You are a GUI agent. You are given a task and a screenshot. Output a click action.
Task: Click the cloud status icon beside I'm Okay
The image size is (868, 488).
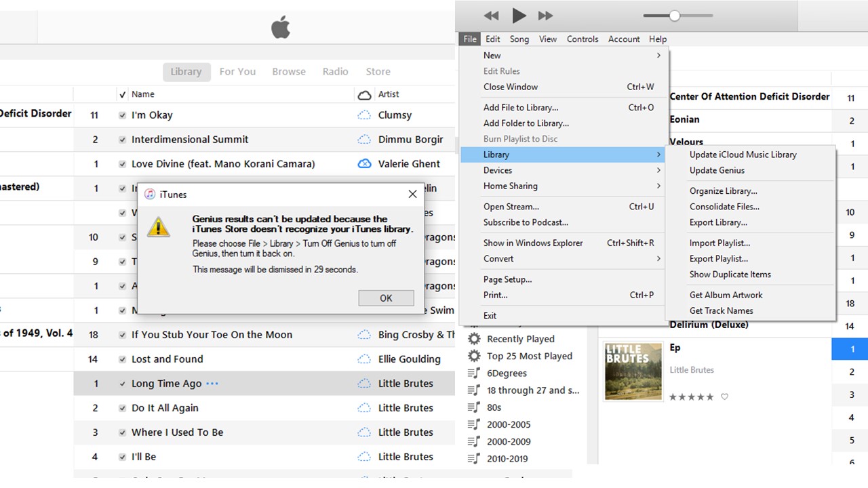click(x=364, y=115)
